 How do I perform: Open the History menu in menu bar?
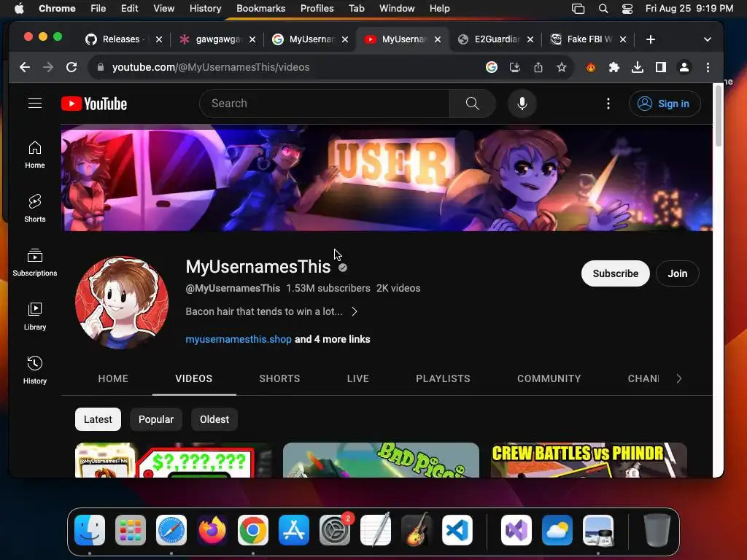205,9
